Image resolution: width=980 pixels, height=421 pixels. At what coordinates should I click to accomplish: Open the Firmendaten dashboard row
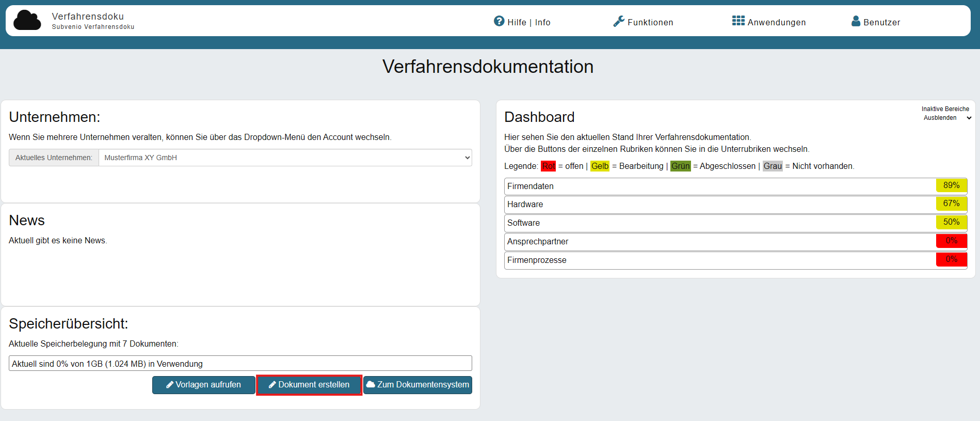click(736, 186)
